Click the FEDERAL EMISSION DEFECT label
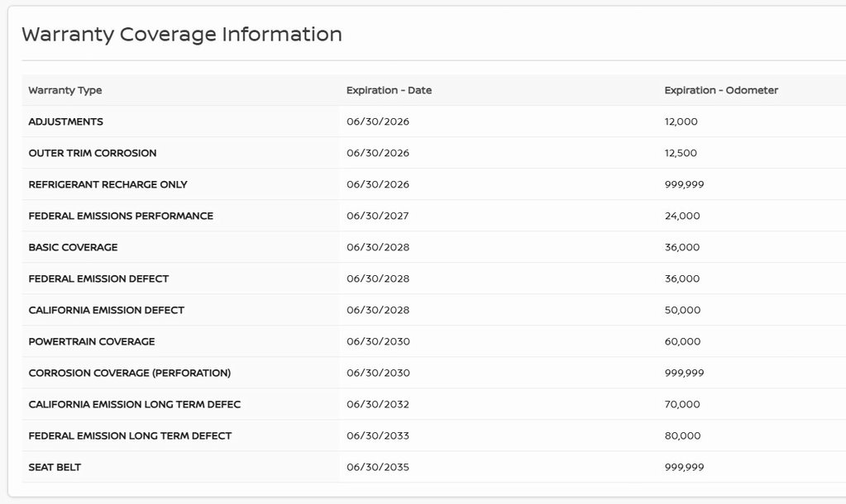This screenshot has height=504, width=846. [98, 278]
